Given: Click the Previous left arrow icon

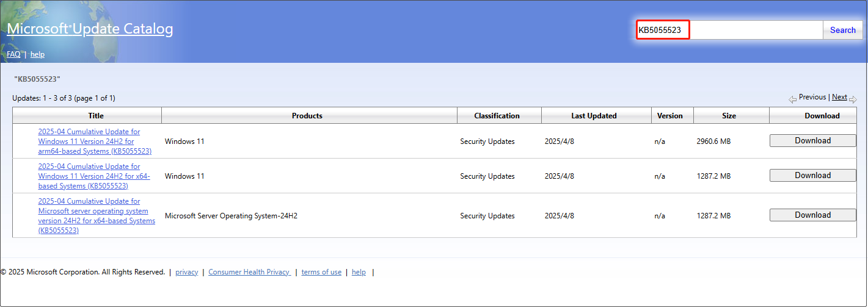Looking at the screenshot, I should 793,99.
